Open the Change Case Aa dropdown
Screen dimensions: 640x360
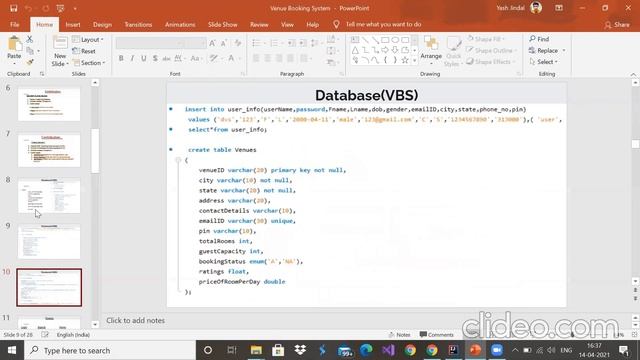197,58
